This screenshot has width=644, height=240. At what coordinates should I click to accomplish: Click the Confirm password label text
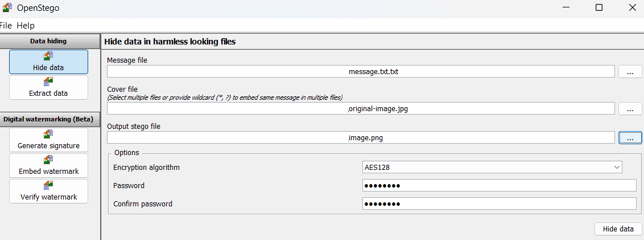[x=143, y=204]
